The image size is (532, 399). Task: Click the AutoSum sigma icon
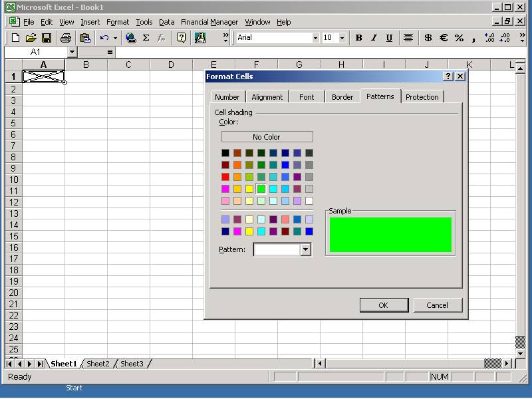(x=146, y=38)
